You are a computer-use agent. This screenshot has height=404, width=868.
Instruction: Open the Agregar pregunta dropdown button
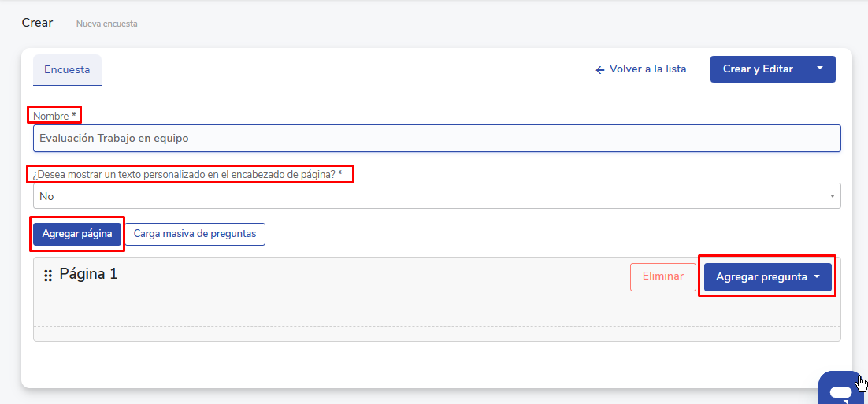(761, 277)
